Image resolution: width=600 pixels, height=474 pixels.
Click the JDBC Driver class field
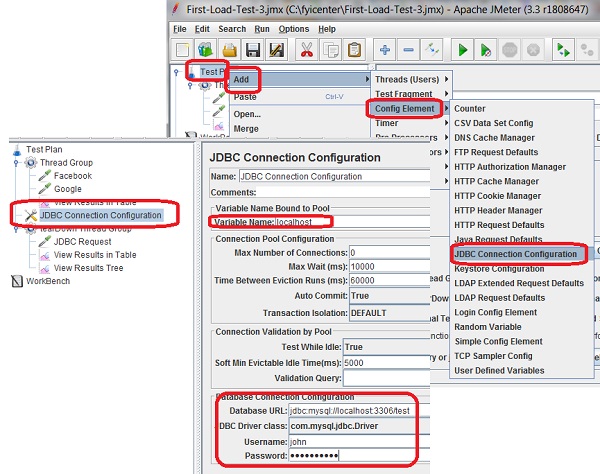click(359, 426)
